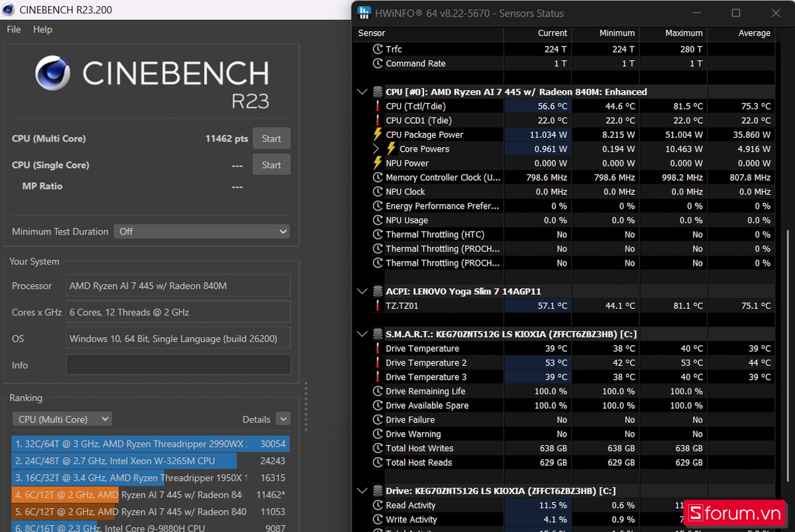
Task: Click the clock icon for Memory Controller Clock
Action: click(x=378, y=178)
